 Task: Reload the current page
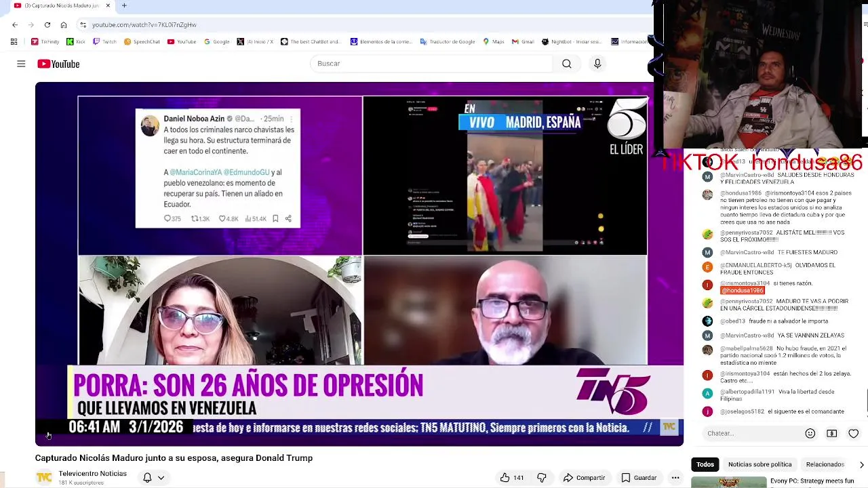point(47,25)
